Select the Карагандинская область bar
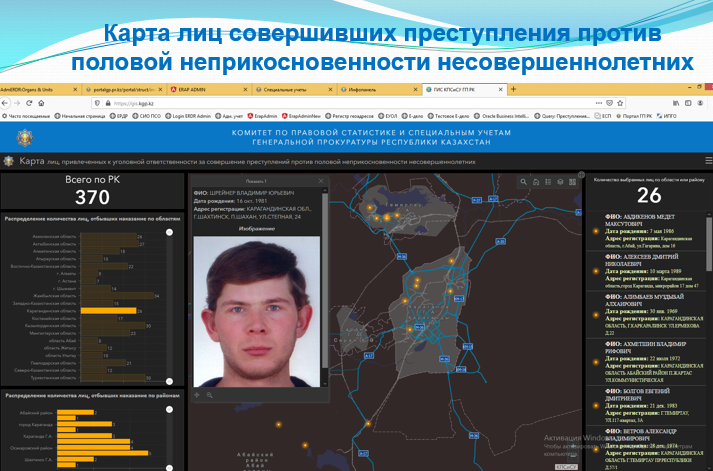Viewport: 713px width, 471px height. click(x=108, y=311)
